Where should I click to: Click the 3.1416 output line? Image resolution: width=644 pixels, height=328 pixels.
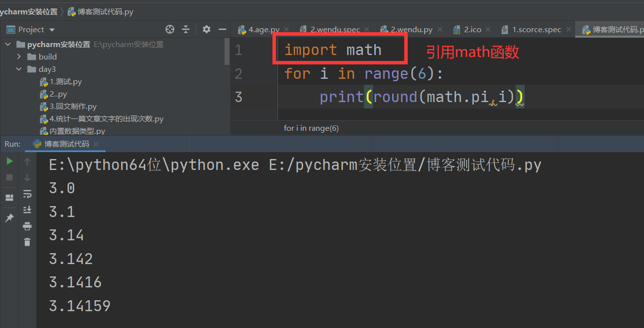point(75,282)
